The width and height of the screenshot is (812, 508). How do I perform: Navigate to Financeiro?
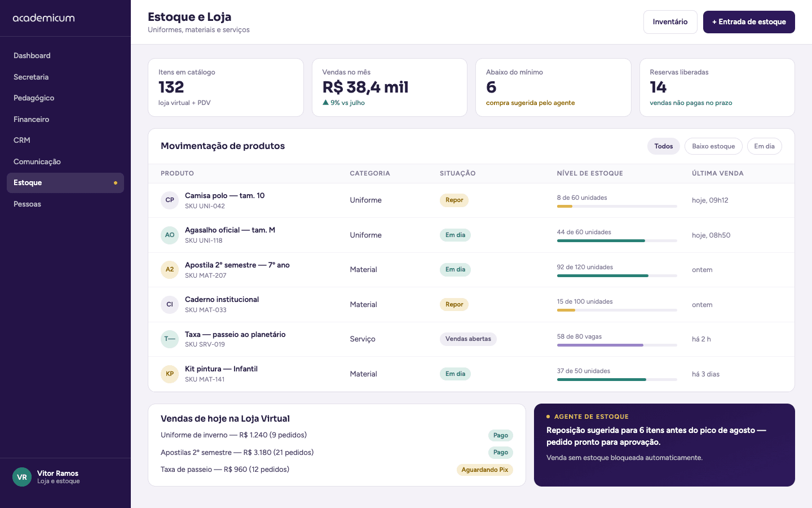pyautogui.click(x=65, y=119)
